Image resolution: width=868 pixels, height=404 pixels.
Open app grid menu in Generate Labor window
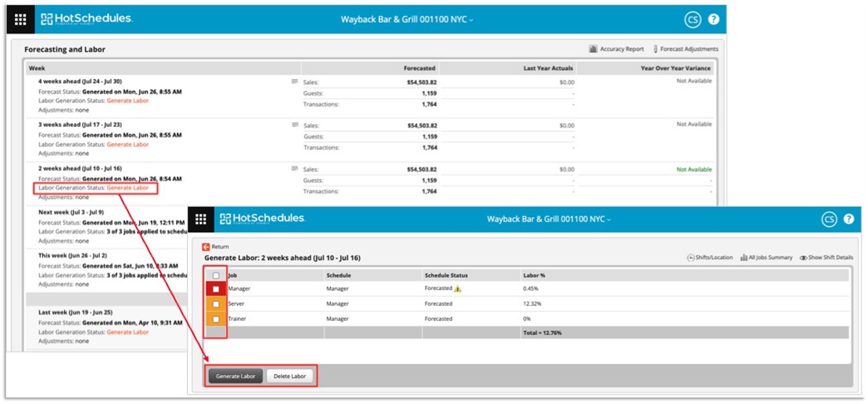(x=200, y=219)
